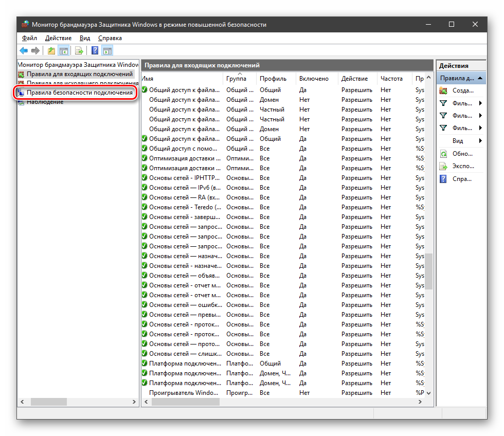
Task: Sort by the Частота column header
Action: [x=394, y=79]
